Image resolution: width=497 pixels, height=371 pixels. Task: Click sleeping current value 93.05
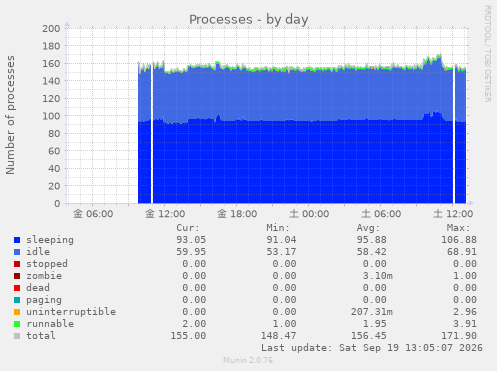(191, 240)
